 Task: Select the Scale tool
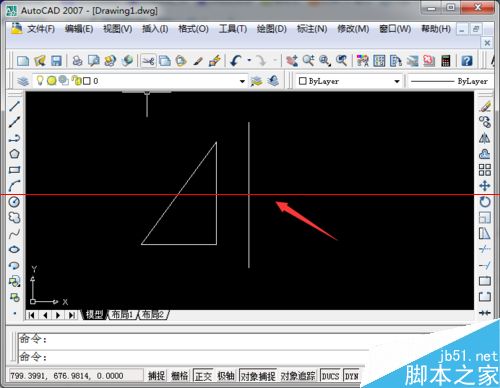(x=485, y=218)
